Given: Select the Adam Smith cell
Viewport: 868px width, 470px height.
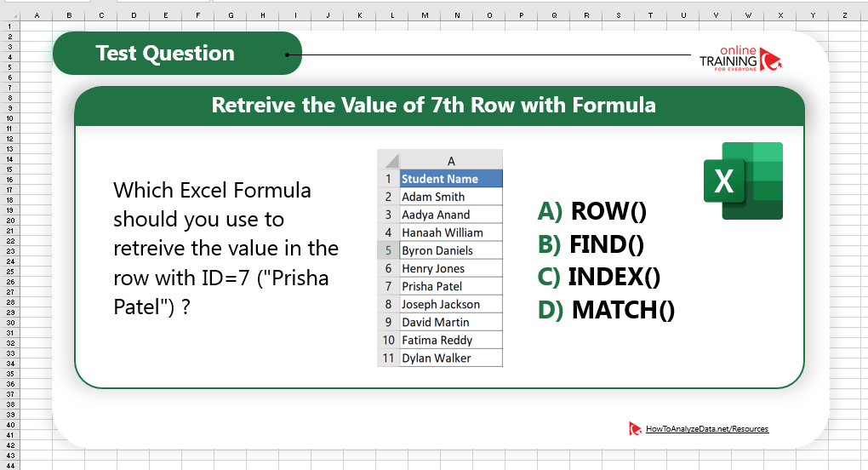Looking at the screenshot, I should pos(451,197).
